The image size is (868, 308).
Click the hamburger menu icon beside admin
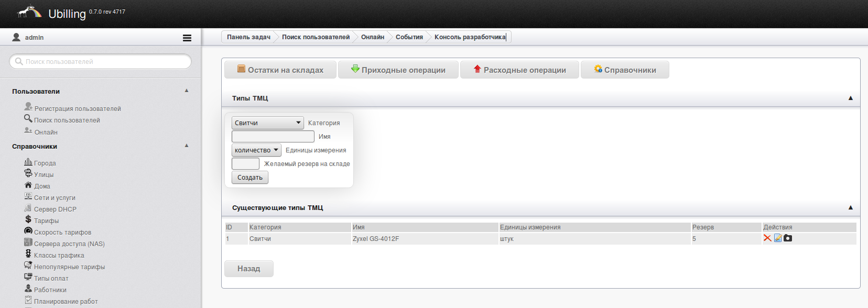click(x=187, y=38)
